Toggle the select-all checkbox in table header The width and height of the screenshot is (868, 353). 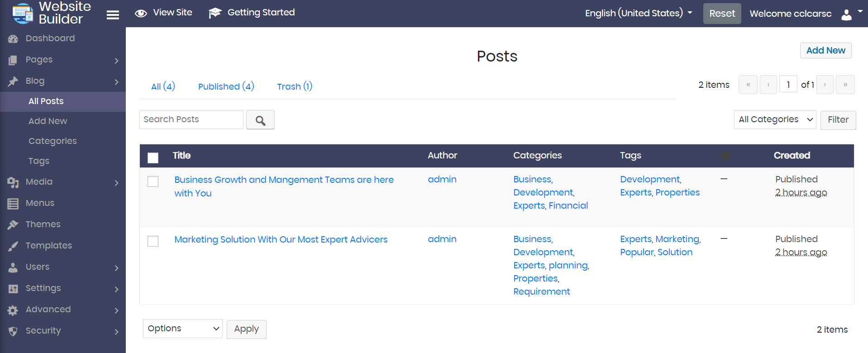click(x=153, y=157)
